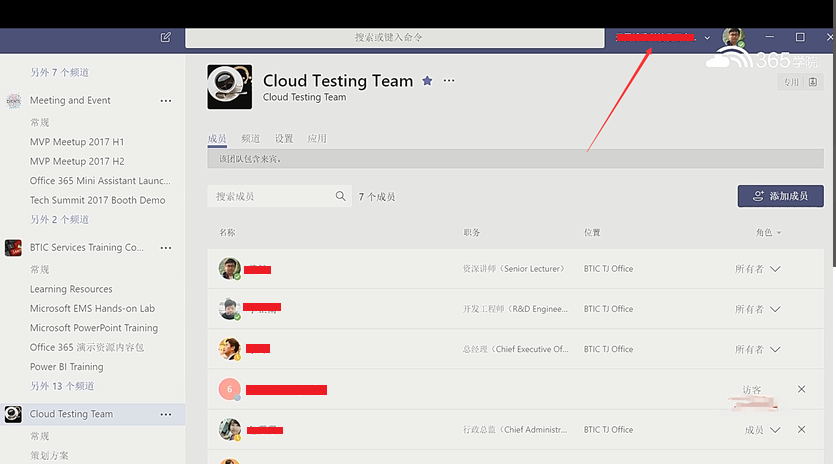
Task: Open Microsoft EMS Hands-on Lab channel
Action: [x=92, y=308]
